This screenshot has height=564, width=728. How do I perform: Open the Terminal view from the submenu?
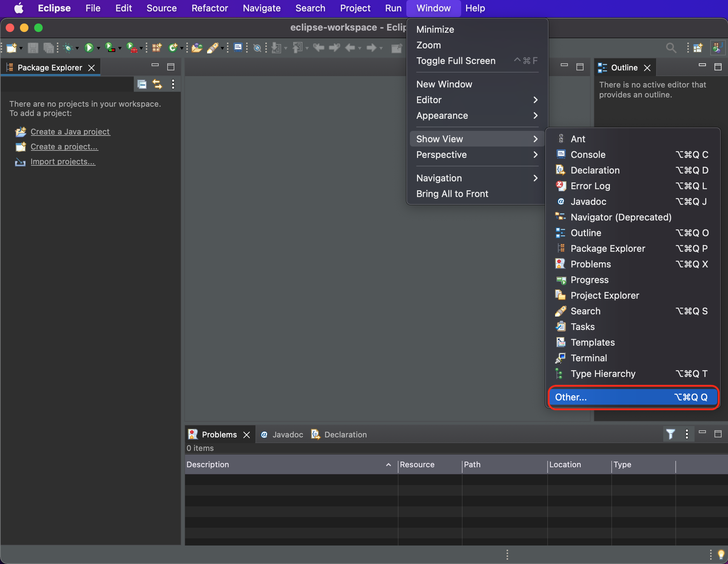(x=589, y=358)
